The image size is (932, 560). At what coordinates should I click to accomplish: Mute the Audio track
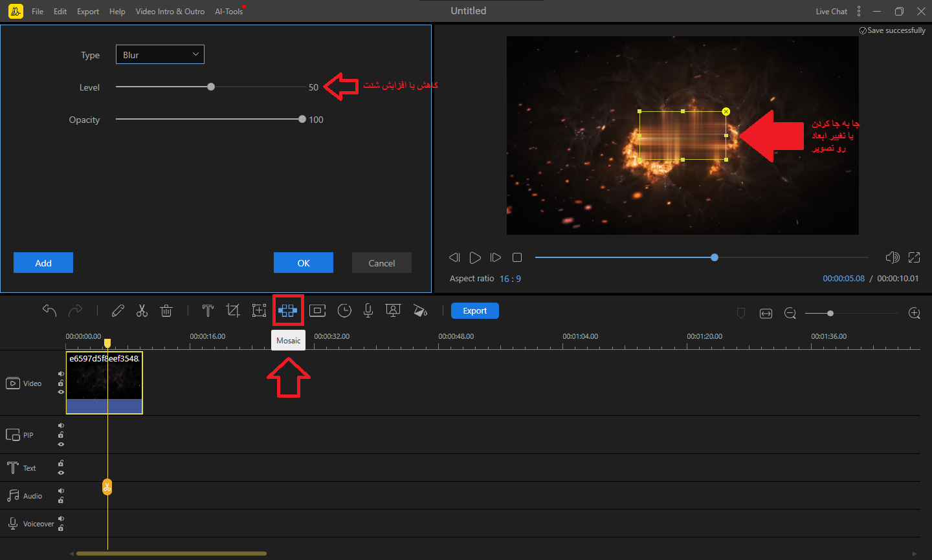[61, 491]
